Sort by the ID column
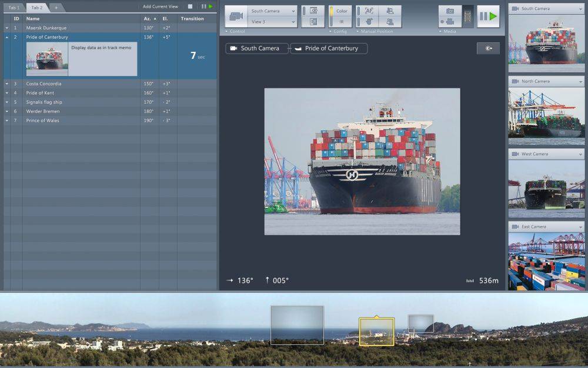 [16, 18]
